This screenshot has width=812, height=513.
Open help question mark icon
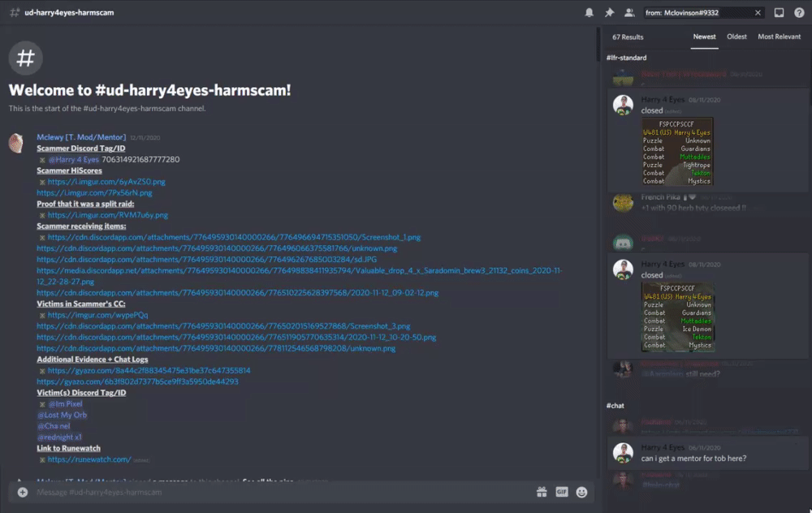(799, 12)
